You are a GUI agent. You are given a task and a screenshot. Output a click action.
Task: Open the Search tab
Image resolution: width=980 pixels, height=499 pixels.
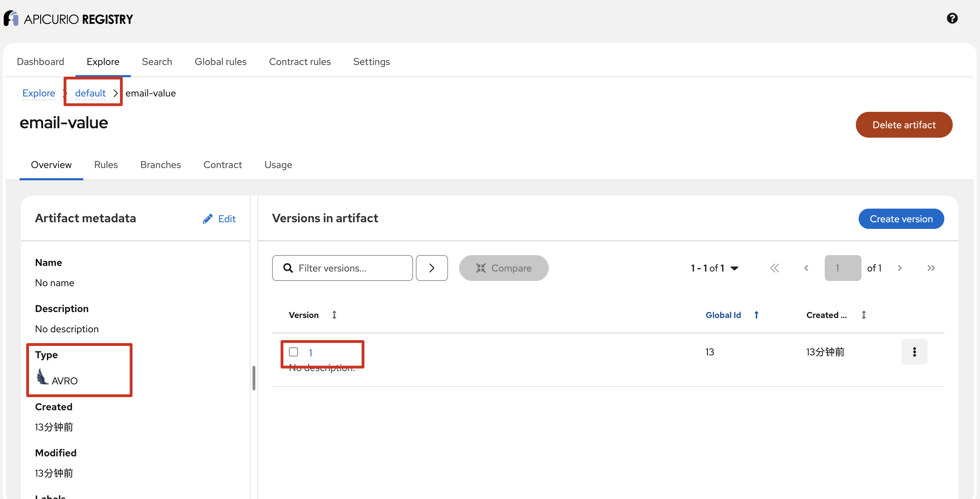(x=157, y=62)
